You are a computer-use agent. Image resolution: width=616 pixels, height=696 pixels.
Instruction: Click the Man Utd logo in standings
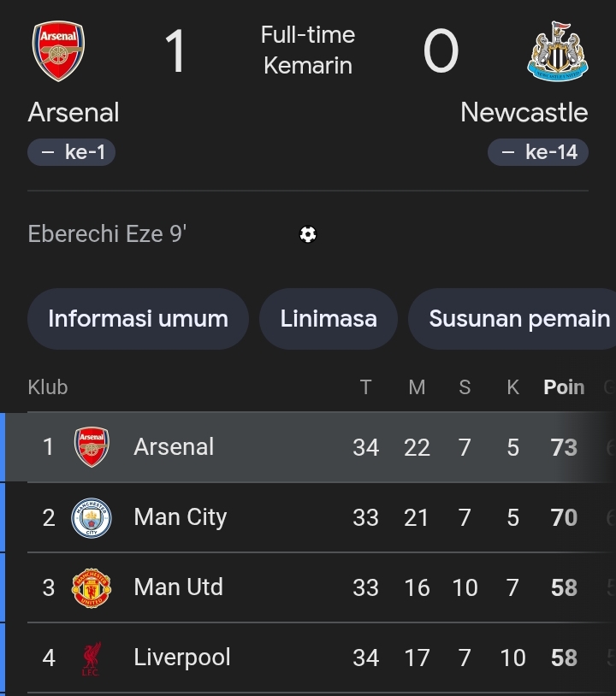pos(92,588)
